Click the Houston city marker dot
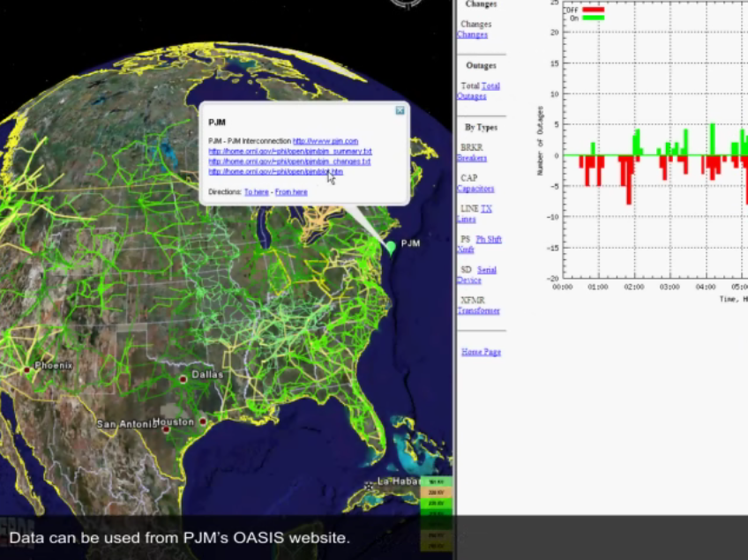 (203, 422)
